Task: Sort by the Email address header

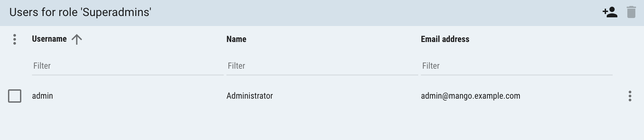Action: pyautogui.click(x=445, y=39)
